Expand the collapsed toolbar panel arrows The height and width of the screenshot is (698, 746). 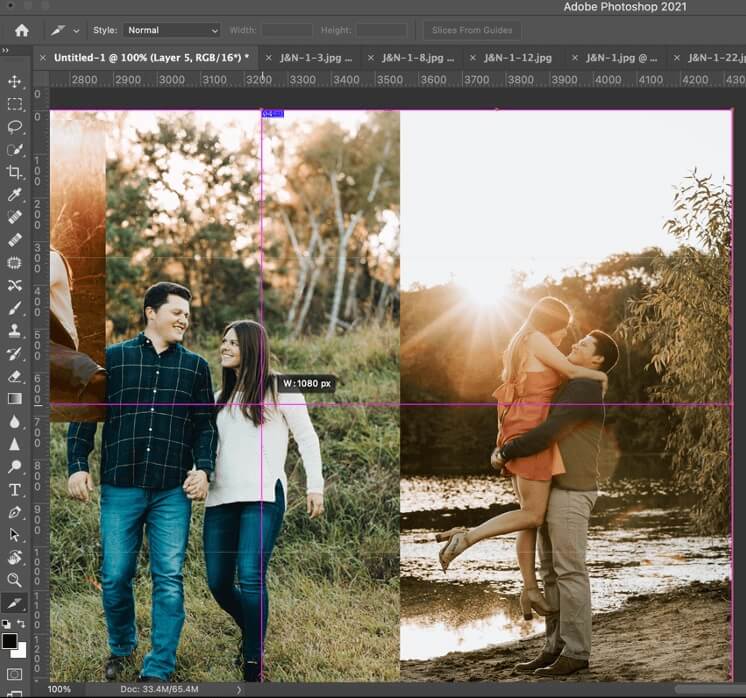click(x=5, y=49)
